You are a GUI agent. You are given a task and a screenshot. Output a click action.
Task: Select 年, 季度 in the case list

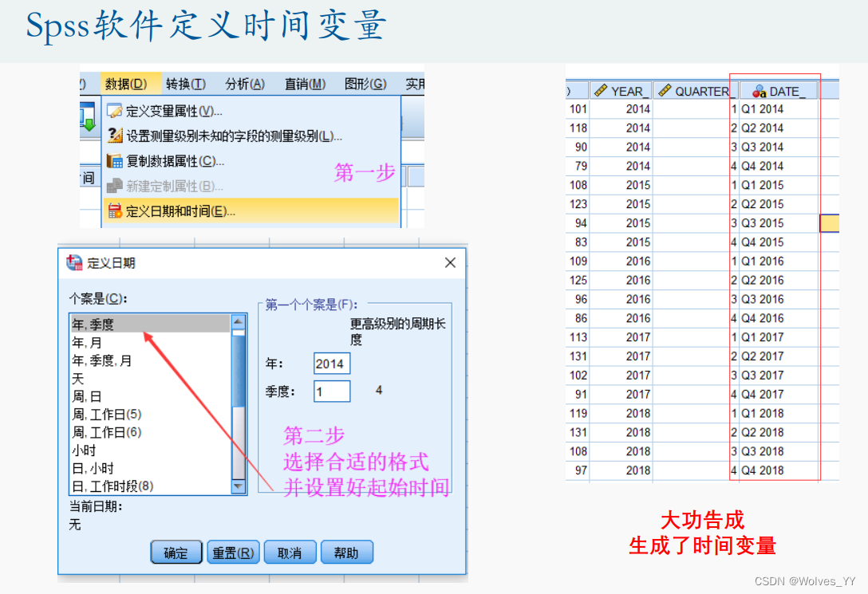point(150,324)
